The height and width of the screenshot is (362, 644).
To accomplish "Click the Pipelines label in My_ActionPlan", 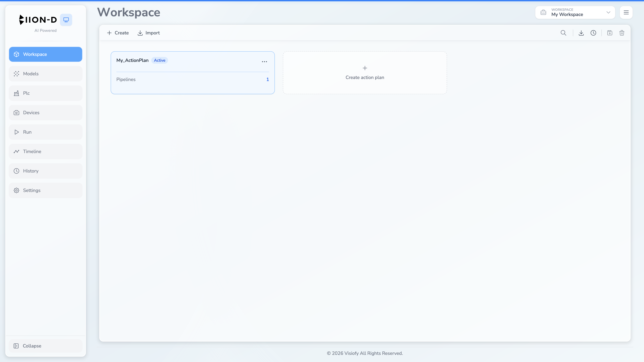I will (126, 79).
